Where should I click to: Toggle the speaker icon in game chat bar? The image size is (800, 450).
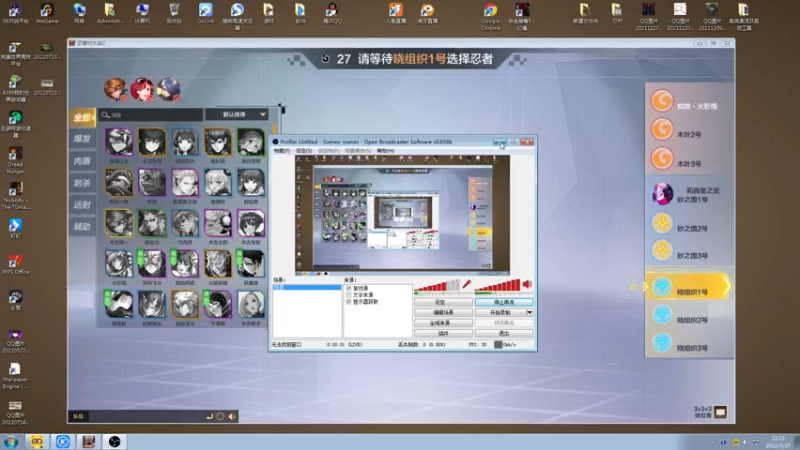tap(232, 416)
